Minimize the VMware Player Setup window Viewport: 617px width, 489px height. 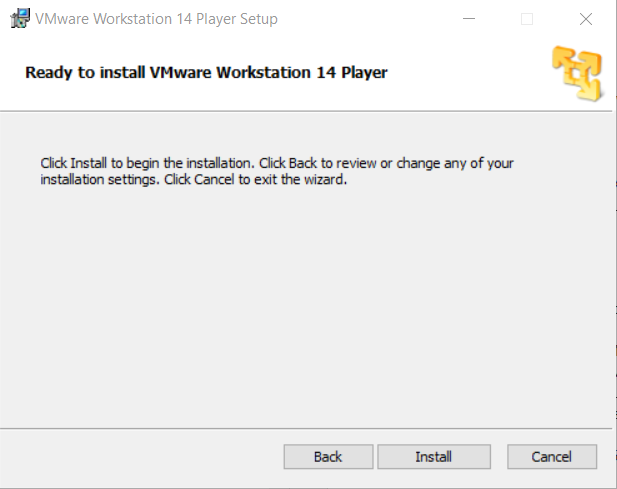(469, 18)
